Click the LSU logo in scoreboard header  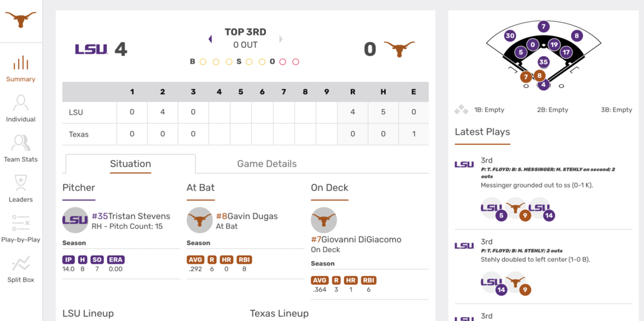[91, 50]
